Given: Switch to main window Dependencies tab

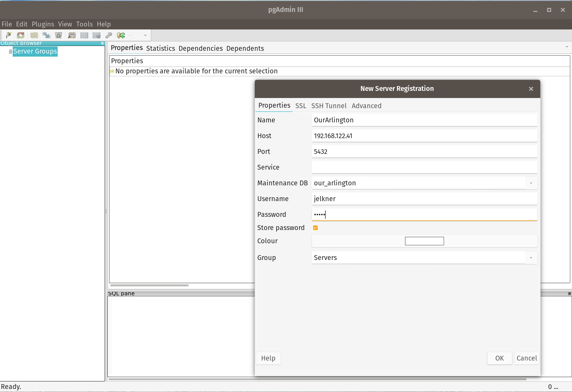Looking at the screenshot, I should (x=201, y=48).
